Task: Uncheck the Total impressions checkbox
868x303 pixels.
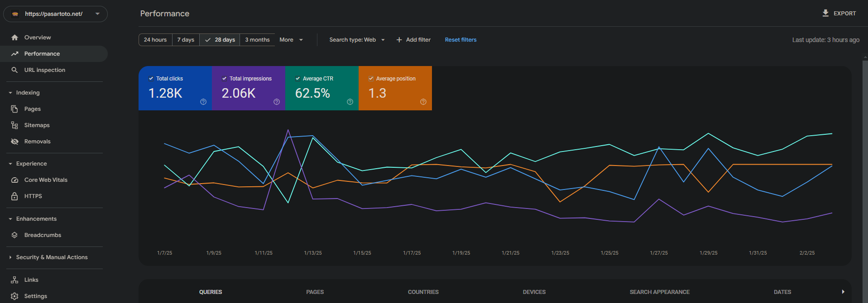Action: click(x=224, y=79)
